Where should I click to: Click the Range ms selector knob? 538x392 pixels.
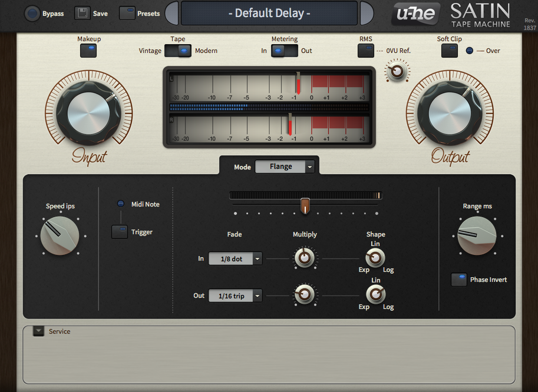(477, 236)
